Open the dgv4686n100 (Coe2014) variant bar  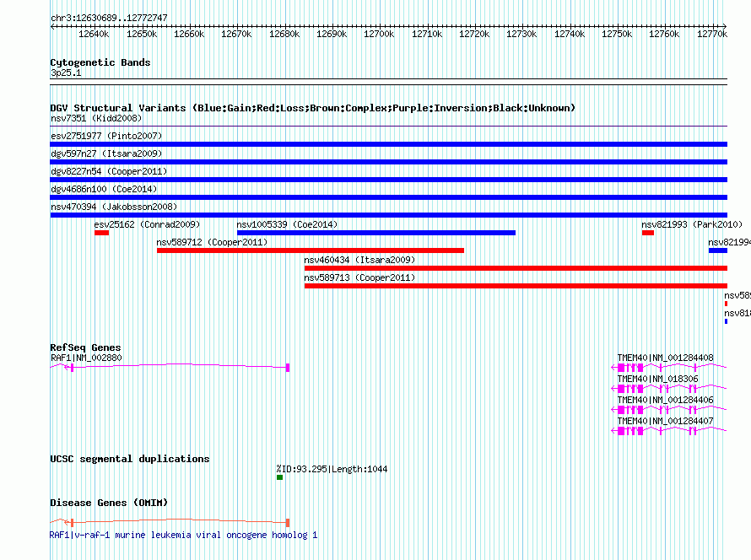pyautogui.click(x=388, y=197)
